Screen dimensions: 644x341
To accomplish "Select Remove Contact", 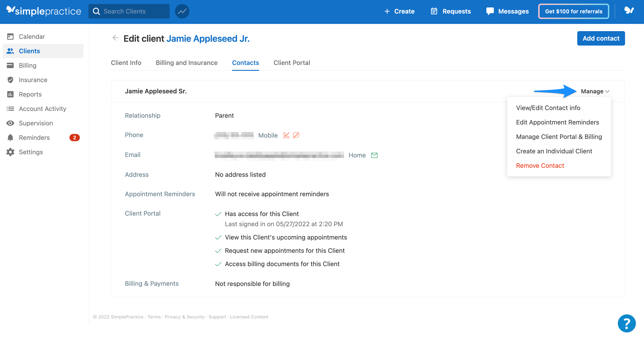I will click(x=540, y=166).
